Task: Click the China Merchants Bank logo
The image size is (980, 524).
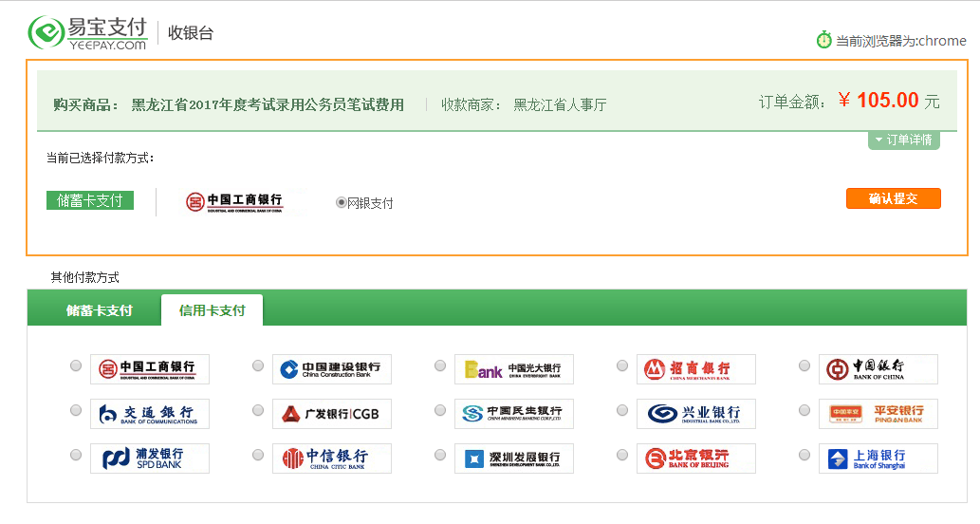Action: (695, 369)
